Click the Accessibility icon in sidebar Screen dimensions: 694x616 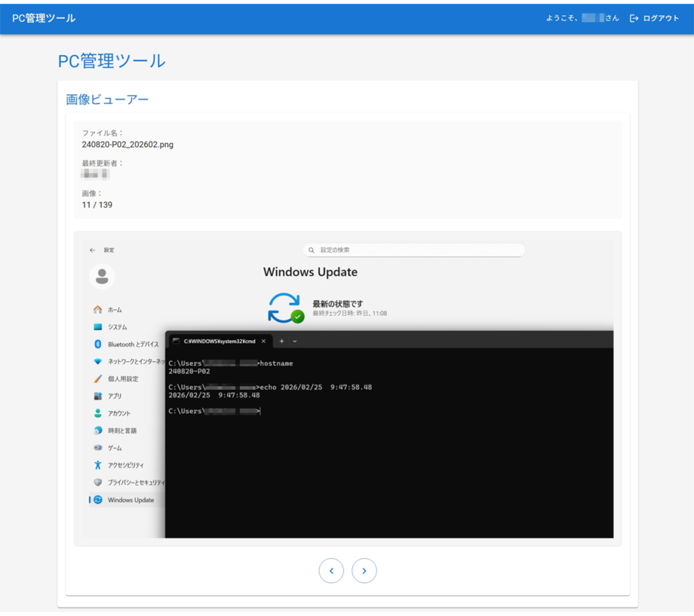(98, 465)
